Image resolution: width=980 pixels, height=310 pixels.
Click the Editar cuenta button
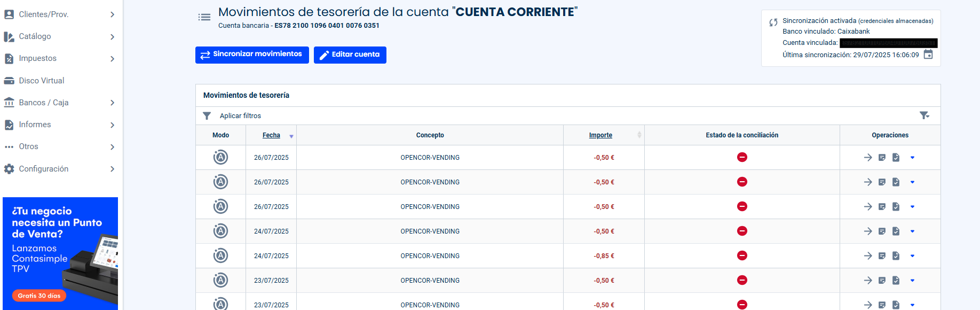(x=350, y=55)
